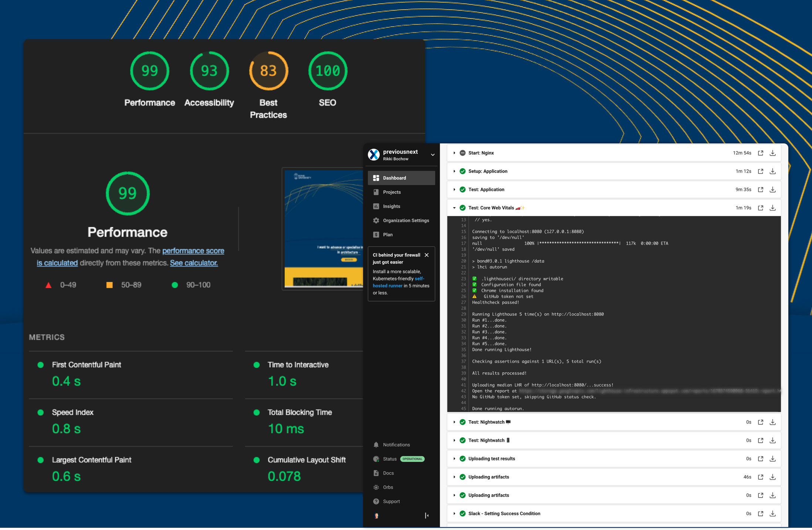Viewport: 812px width, 530px height.
Task: Download Test: Core Web Vitals log
Action: [772, 208]
